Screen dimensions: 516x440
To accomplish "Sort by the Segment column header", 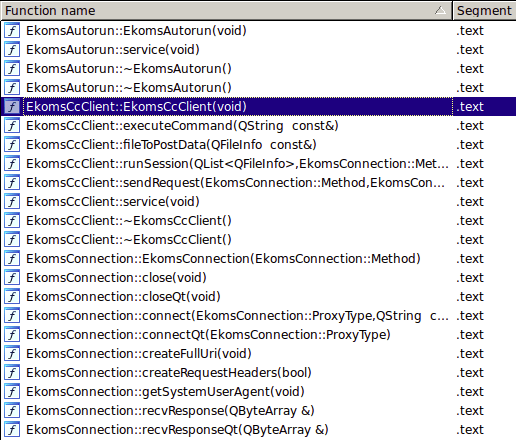I will [x=484, y=11].
